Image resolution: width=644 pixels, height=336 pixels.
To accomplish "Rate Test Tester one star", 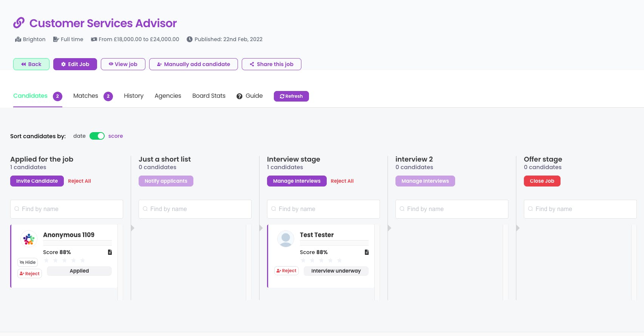I will (303, 260).
